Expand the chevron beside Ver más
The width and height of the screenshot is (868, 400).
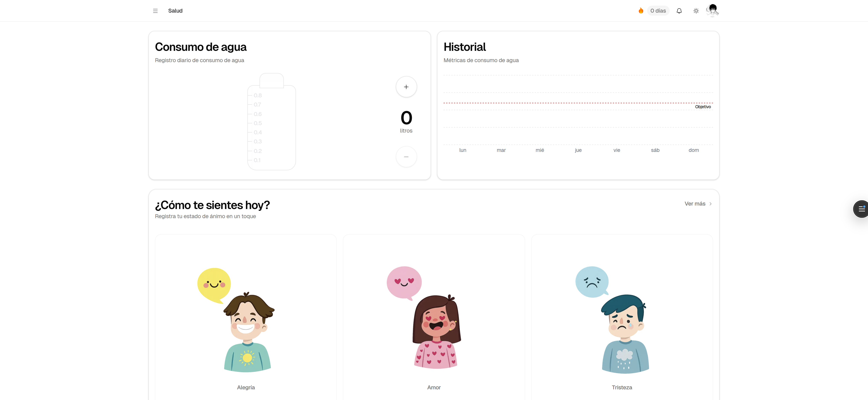(710, 204)
